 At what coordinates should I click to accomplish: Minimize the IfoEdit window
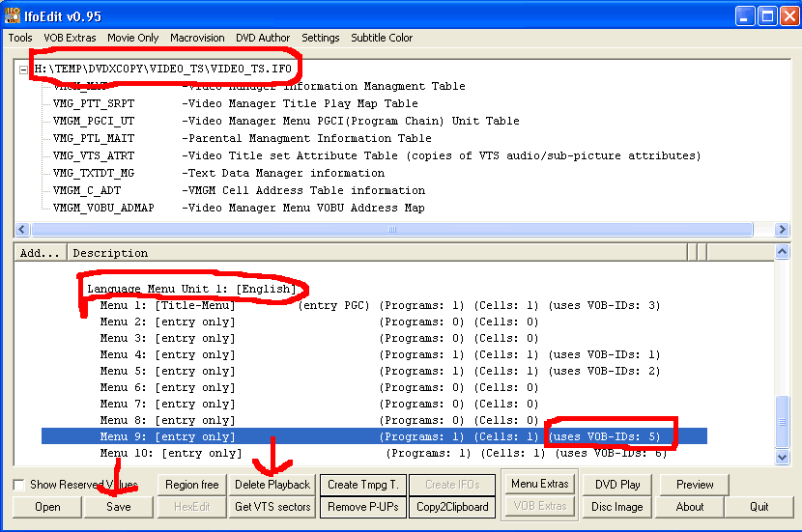(x=745, y=16)
